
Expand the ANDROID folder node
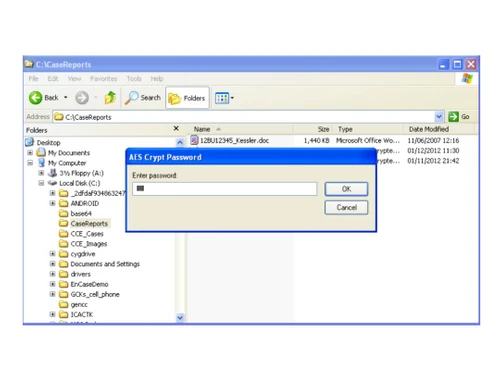tap(52, 203)
